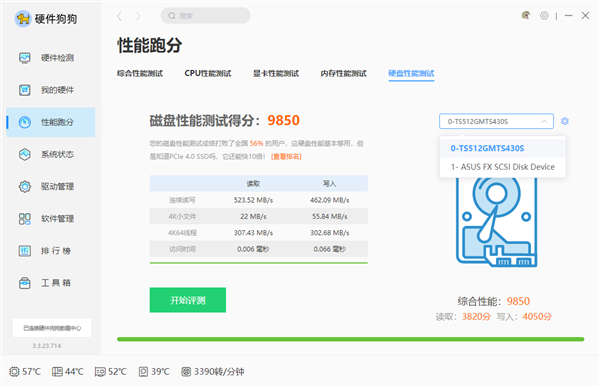Open 排行榜 sidebar entry
The width and height of the screenshot is (600, 387).
pos(51,251)
